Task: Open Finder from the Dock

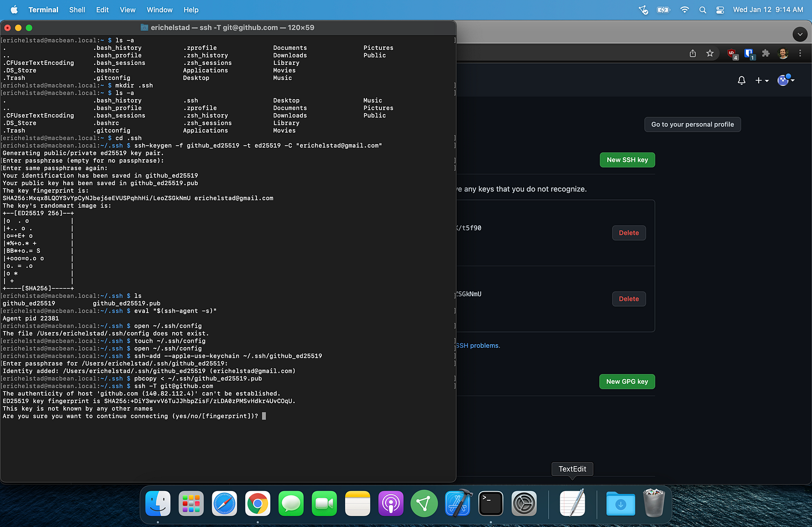Action: (x=158, y=503)
